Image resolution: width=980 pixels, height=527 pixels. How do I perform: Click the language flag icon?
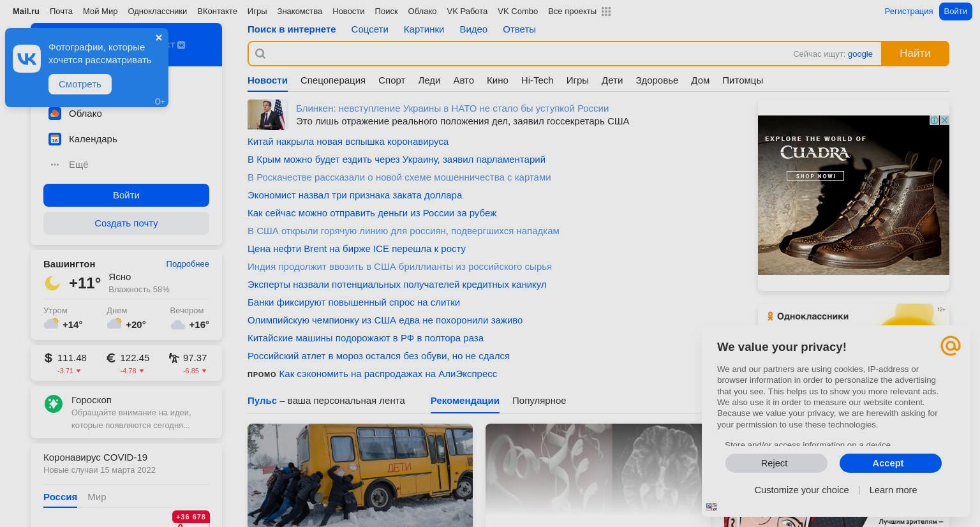[711, 507]
